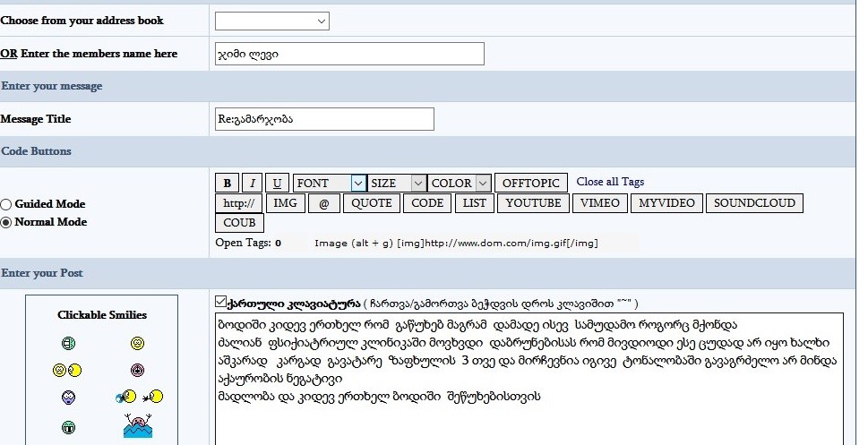Image resolution: width=868 pixels, height=445 pixels.
Task: Apply bold with the B button
Action: point(227,184)
